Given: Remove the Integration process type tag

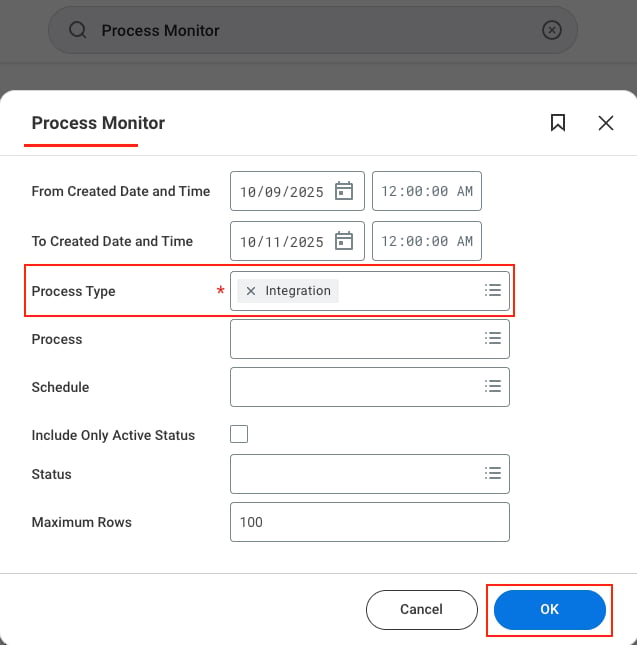Looking at the screenshot, I should (x=250, y=291).
